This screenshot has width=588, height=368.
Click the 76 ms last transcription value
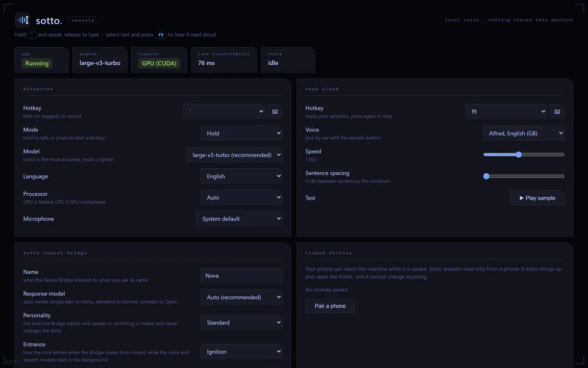(206, 63)
